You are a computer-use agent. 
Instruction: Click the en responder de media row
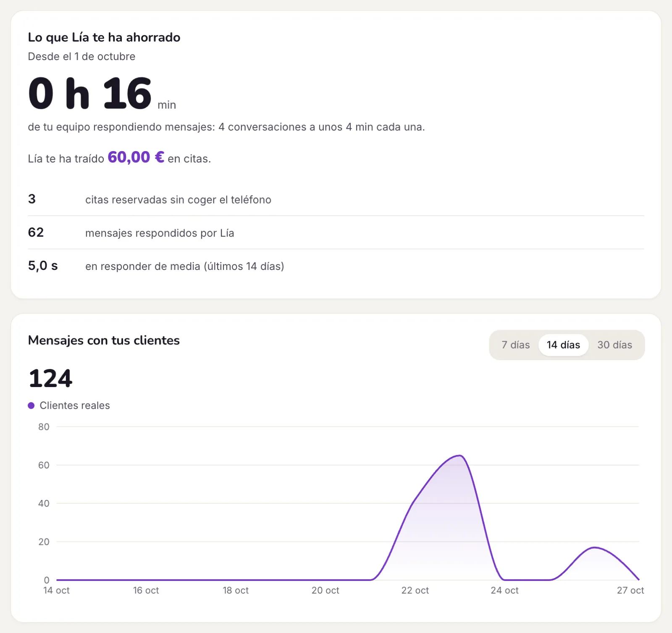(x=336, y=266)
